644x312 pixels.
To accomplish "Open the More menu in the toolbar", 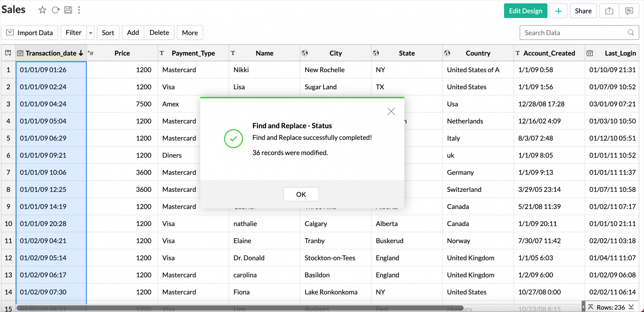I will (190, 33).
